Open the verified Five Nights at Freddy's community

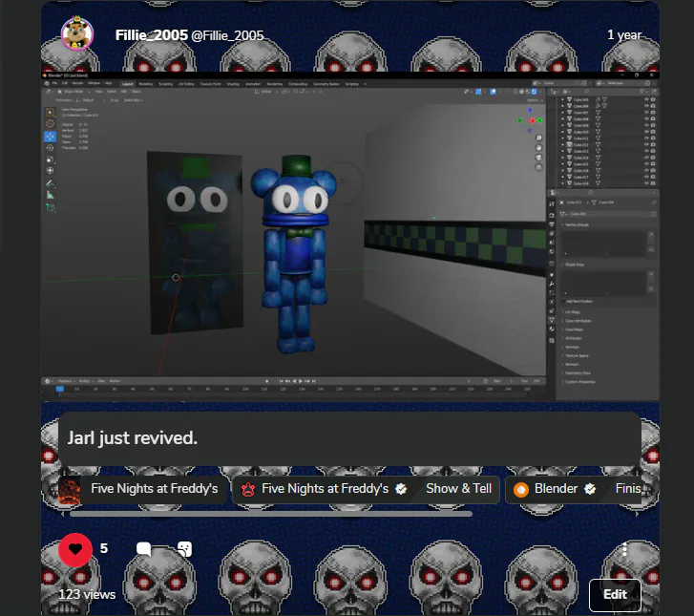325,489
